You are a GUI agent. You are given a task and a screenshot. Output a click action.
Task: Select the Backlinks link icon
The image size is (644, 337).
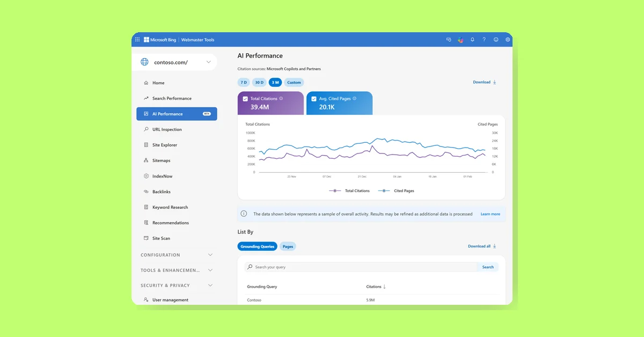click(x=145, y=192)
